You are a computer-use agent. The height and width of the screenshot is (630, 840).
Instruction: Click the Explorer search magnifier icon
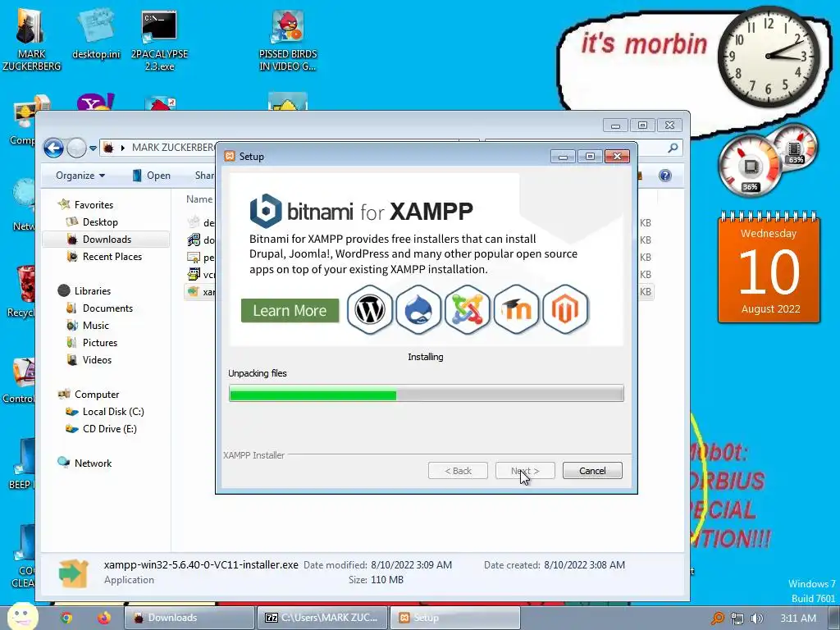click(x=673, y=148)
